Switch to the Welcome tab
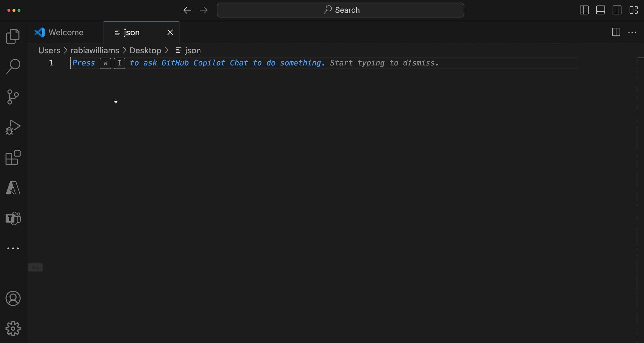The height and width of the screenshot is (343, 644). point(66,32)
